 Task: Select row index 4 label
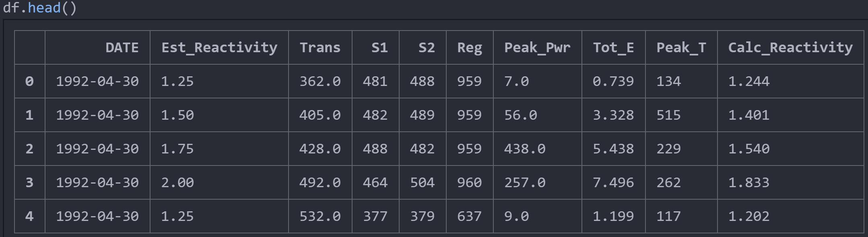pyautogui.click(x=29, y=217)
